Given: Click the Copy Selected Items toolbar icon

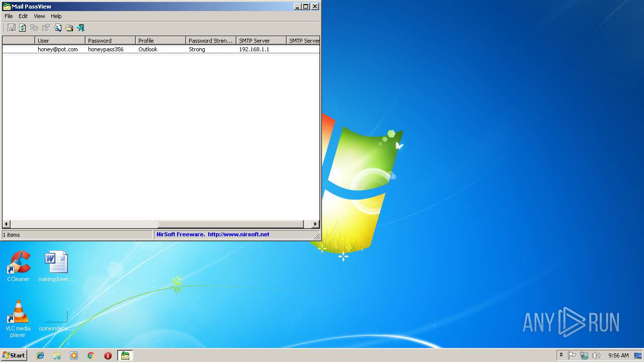Looking at the screenshot, I should [34, 28].
